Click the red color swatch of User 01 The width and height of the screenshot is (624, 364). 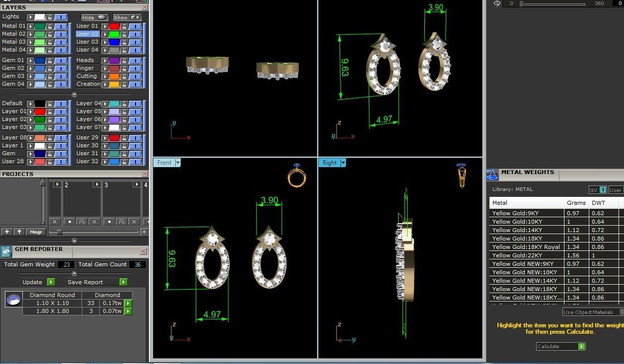coord(114,26)
